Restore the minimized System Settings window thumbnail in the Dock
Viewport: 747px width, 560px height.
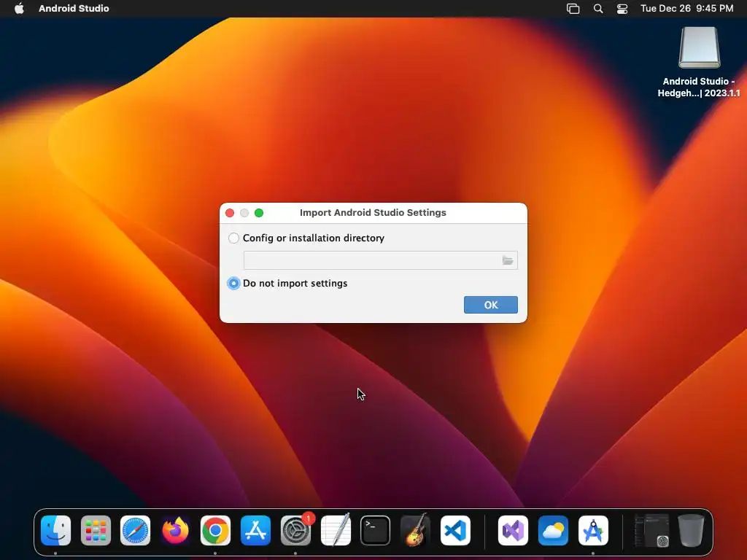pos(651,531)
